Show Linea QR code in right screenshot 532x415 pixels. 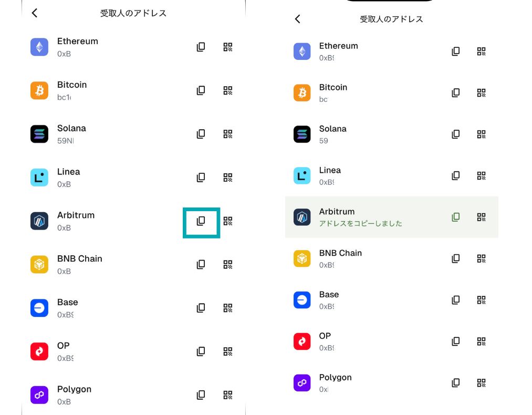[x=481, y=175]
